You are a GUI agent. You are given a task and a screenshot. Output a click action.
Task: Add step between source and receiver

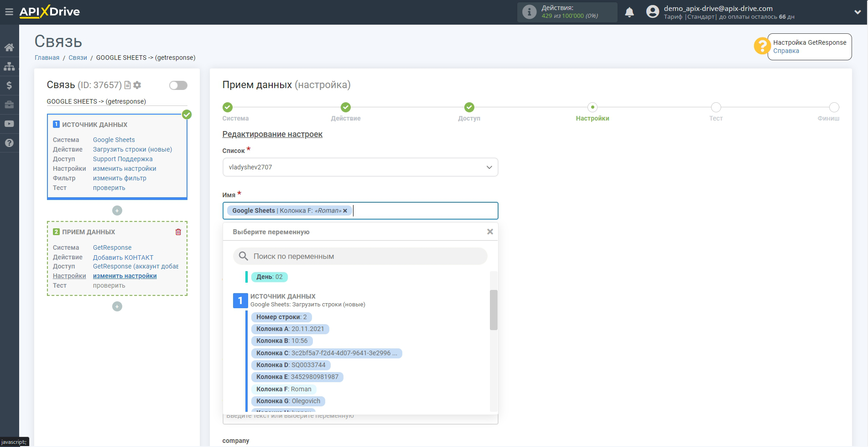[117, 210]
